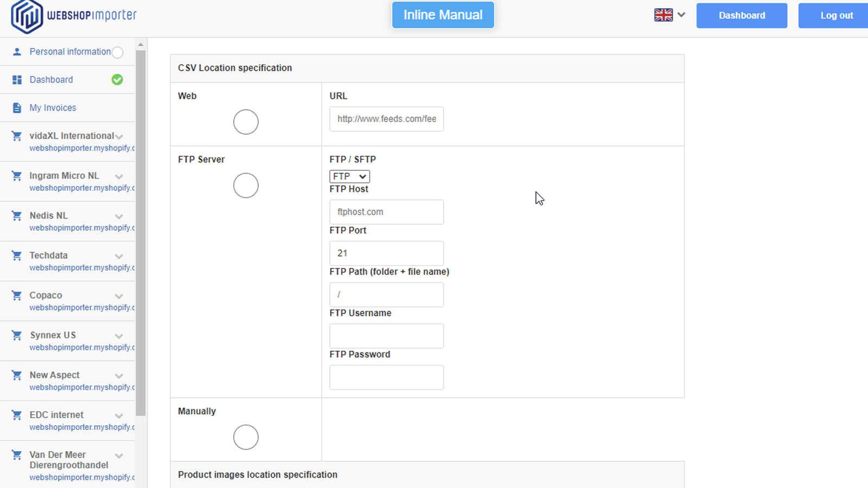
Task: Click the FTP Username input field
Action: click(386, 336)
